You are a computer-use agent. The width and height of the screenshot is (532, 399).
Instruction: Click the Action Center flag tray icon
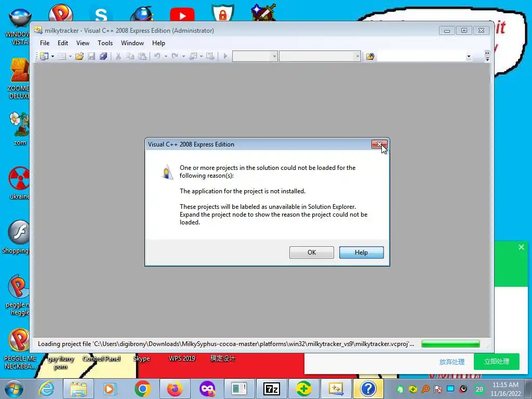click(438, 389)
